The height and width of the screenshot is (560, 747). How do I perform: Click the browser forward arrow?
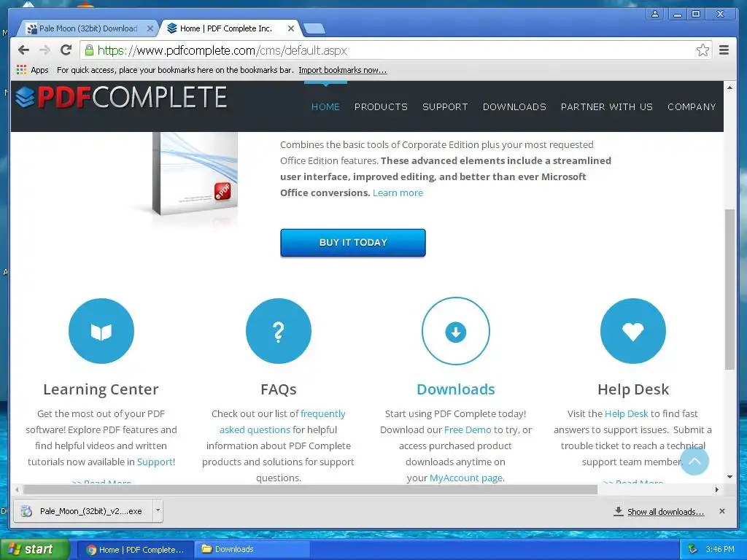[44, 50]
